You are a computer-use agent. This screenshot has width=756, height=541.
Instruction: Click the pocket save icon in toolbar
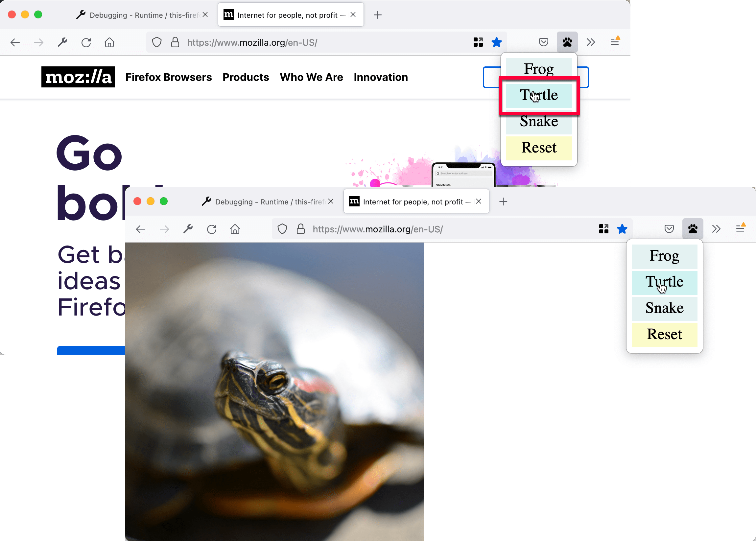(543, 42)
